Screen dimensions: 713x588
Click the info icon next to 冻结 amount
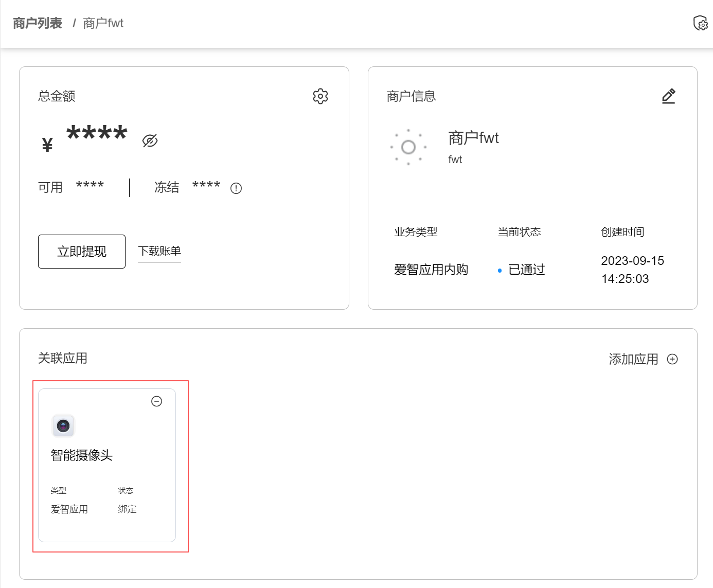236,188
